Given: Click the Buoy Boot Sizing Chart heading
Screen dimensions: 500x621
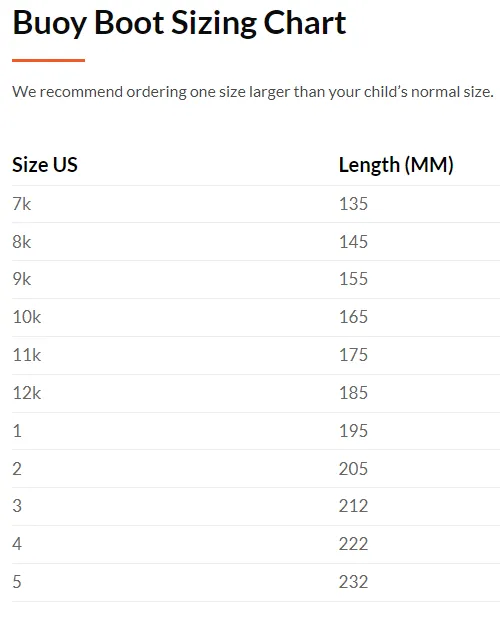Looking at the screenshot, I should pyautogui.click(x=179, y=23).
